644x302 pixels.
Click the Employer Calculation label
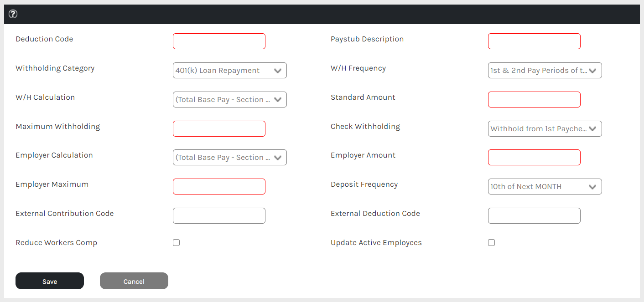54,155
